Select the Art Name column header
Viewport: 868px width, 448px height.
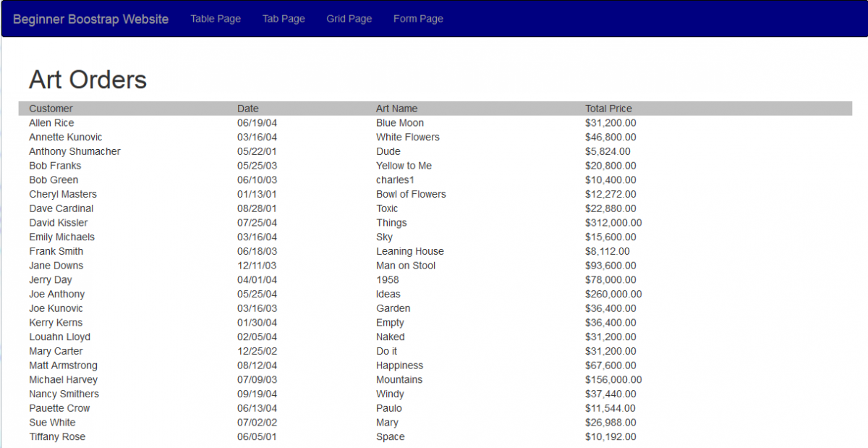[396, 109]
